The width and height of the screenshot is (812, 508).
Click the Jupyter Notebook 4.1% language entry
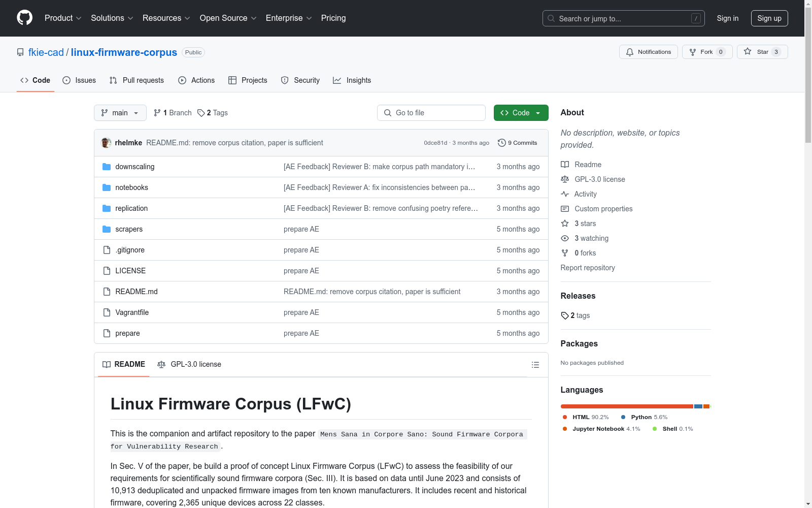point(601,429)
